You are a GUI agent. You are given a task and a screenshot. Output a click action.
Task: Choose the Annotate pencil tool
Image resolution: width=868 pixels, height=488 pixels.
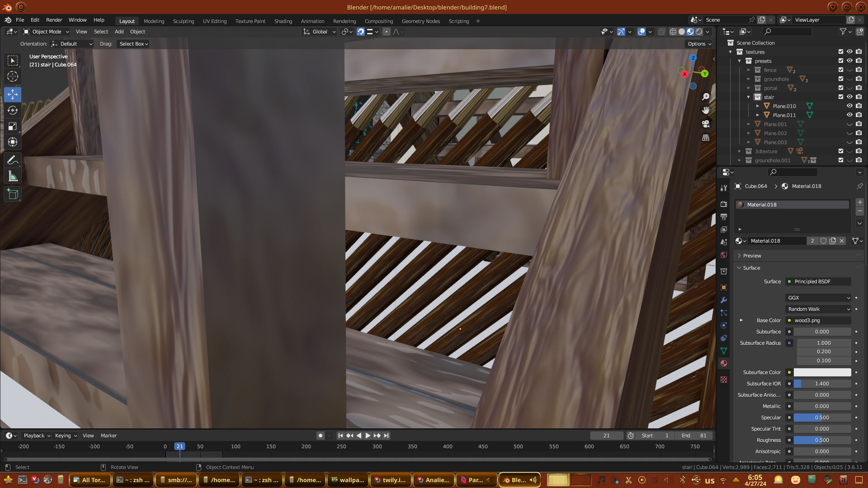coord(13,160)
